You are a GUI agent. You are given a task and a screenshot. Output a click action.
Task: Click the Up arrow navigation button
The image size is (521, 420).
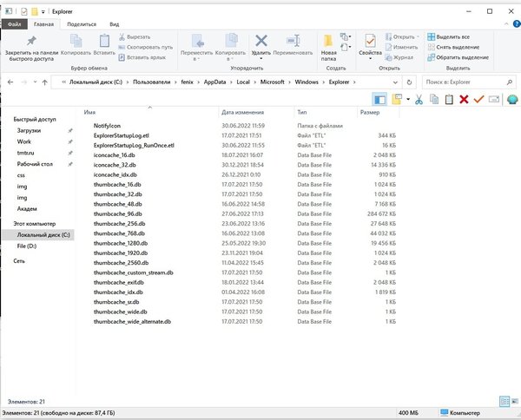point(44,82)
